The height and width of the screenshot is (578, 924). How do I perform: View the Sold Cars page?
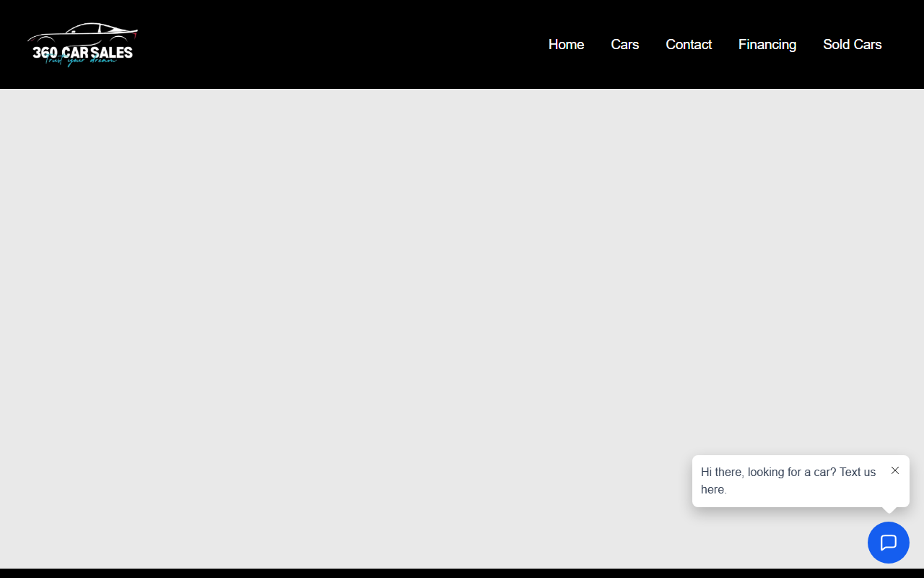click(853, 44)
